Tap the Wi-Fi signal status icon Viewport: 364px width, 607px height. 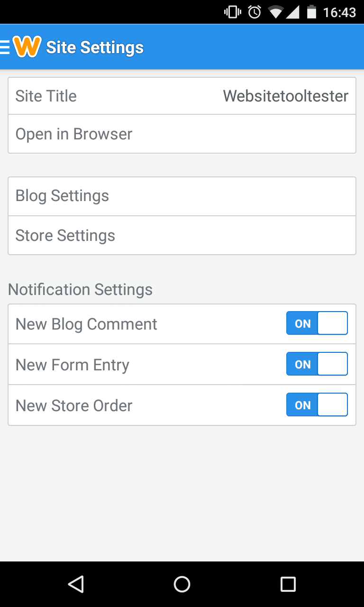275,12
